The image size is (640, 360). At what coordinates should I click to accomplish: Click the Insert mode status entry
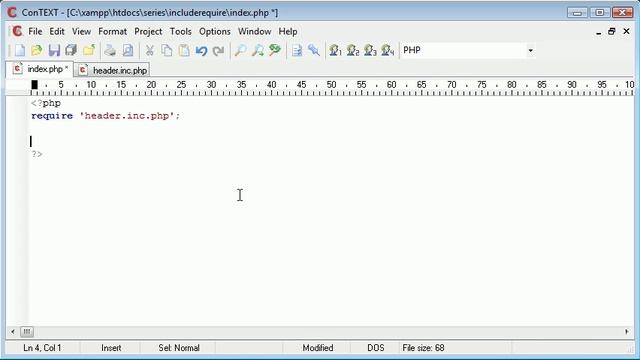click(111, 348)
